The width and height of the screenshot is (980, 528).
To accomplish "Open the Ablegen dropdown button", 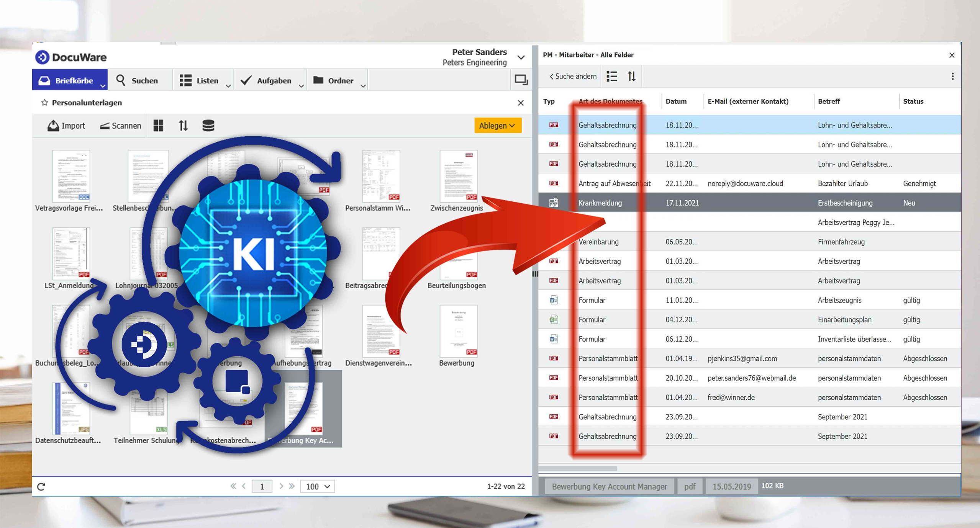I will pyautogui.click(x=497, y=126).
